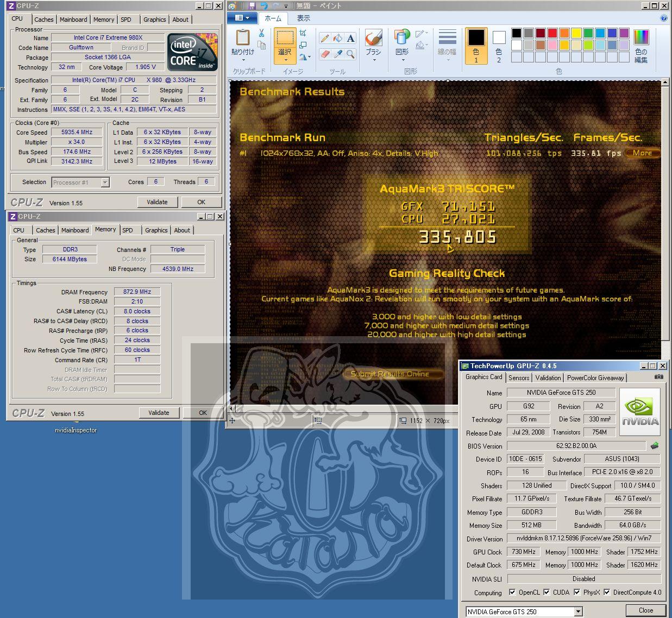Click the Undo arrow in Paint title bar
Viewport: 672px width, 618px height.
click(x=264, y=5)
